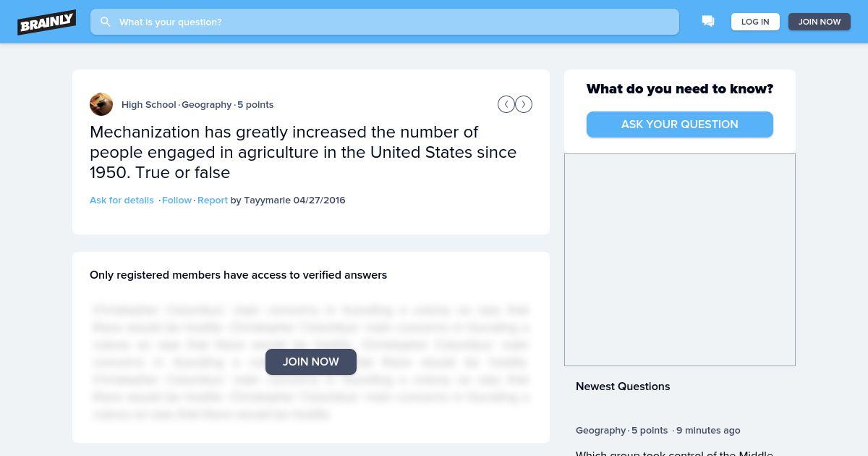Click Ask Your Question button
The width and height of the screenshot is (868, 456).
(680, 124)
